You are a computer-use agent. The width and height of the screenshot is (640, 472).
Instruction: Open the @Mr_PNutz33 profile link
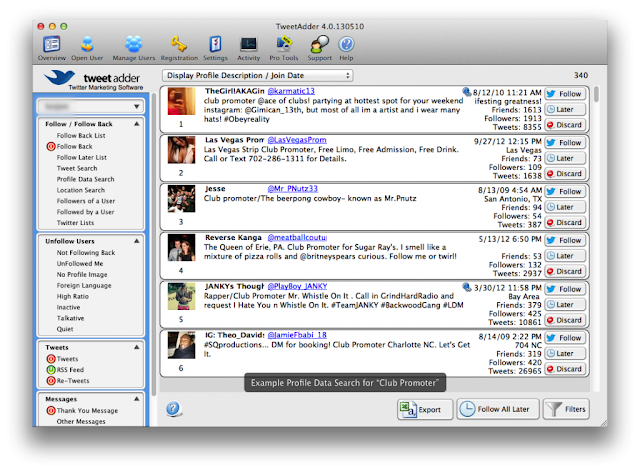click(x=292, y=189)
